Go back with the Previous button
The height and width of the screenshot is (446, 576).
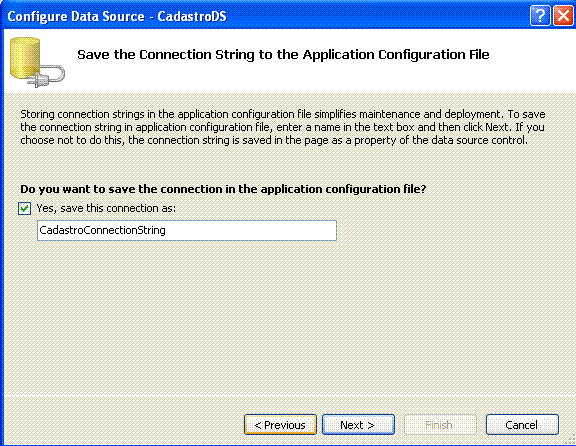point(280,425)
